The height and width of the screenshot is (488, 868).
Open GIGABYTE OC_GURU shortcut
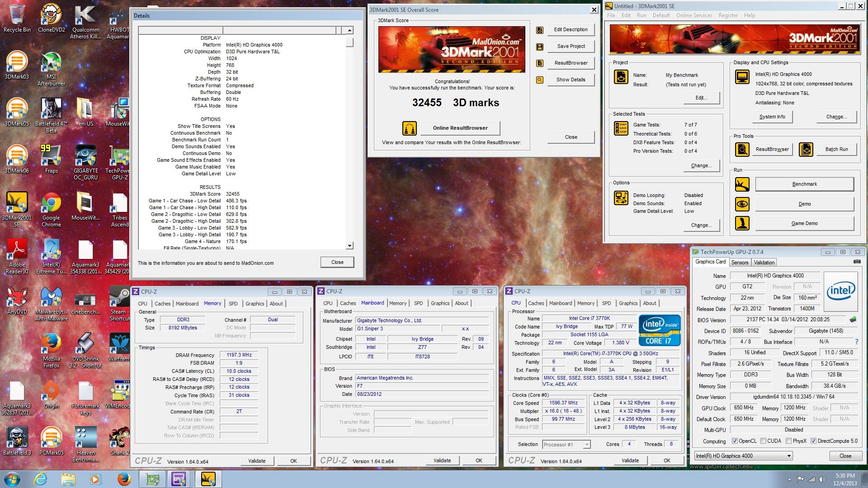click(x=85, y=163)
